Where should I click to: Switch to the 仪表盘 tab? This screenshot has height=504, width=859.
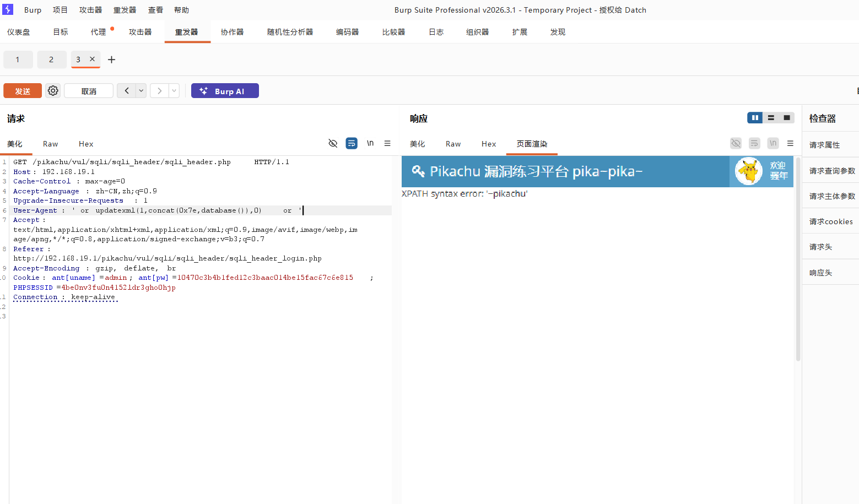click(x=19, y=32)
